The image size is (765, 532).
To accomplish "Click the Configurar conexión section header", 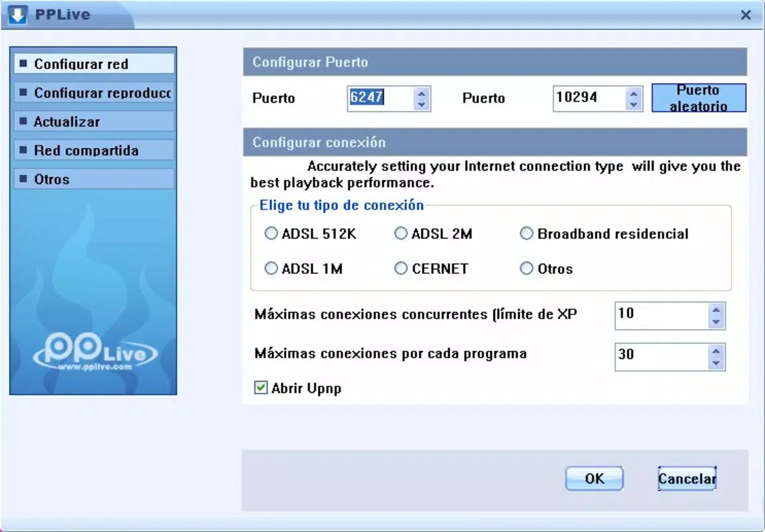I will click(x=495, y=142).
